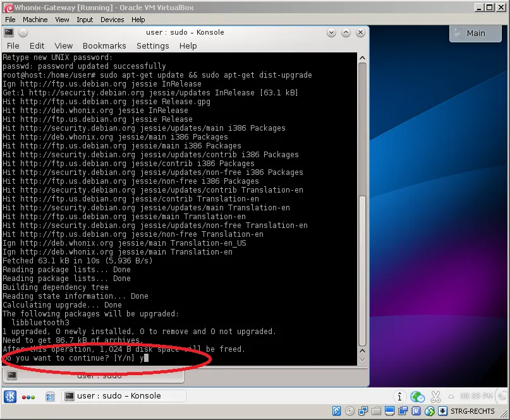The image size is (510, 420).
Task: Maximize the Konsole window
Action: [346, 32]
